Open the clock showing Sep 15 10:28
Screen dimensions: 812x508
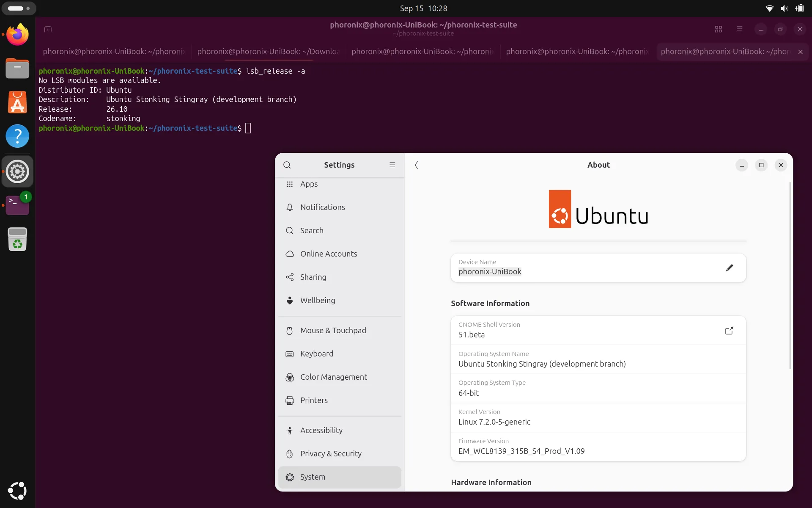pyautogui.click(x=423, y=8)
